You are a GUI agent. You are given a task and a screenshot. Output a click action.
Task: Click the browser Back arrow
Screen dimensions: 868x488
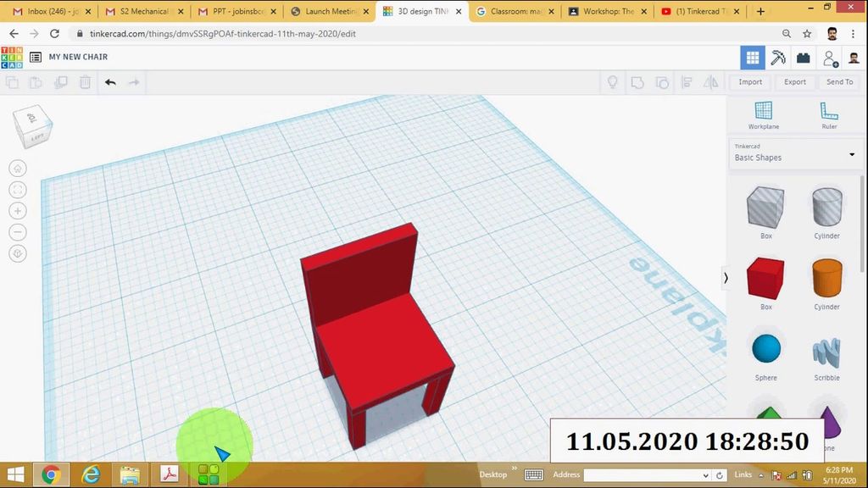point(14,34)
